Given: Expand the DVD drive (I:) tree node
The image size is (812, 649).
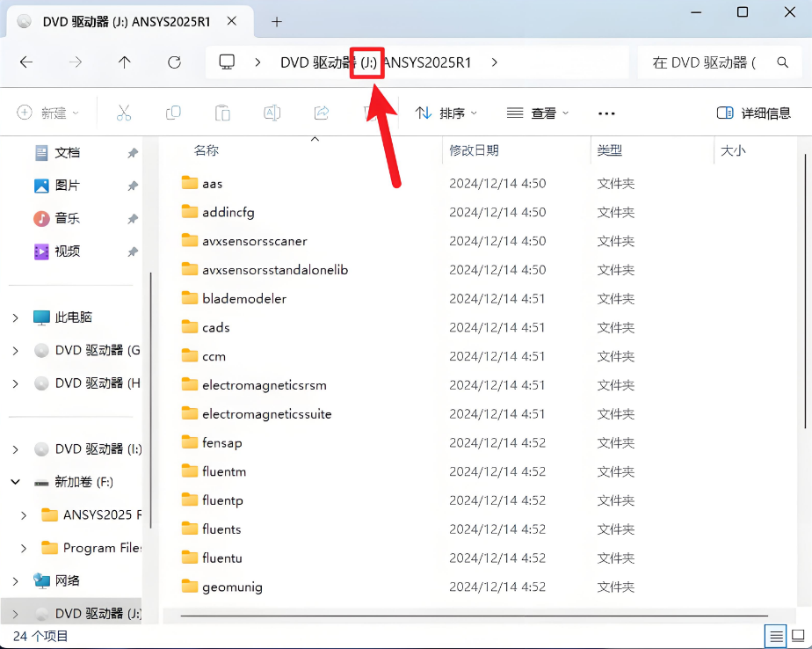Looking at the screenshot, I should point(16,448).
